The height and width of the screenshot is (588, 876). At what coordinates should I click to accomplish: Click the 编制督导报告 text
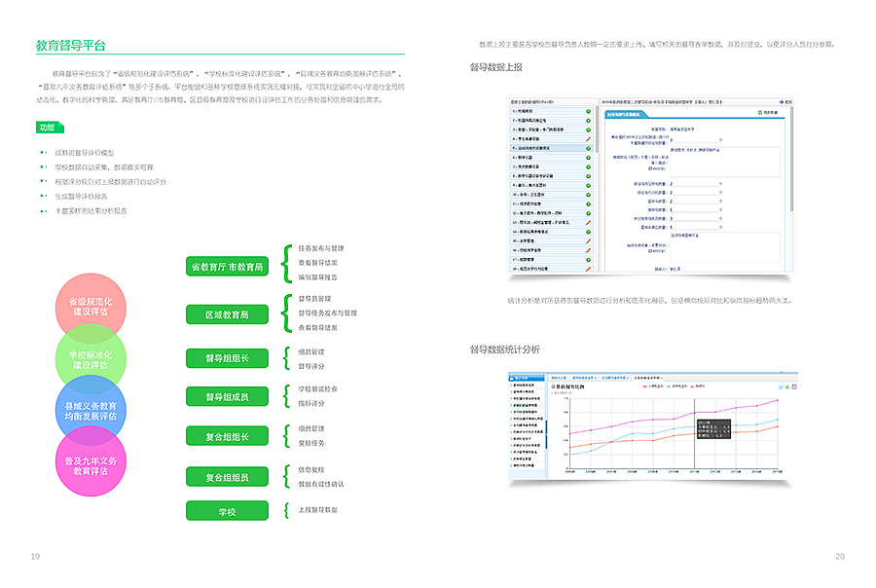pyautogui.click(x=317, y=277)
